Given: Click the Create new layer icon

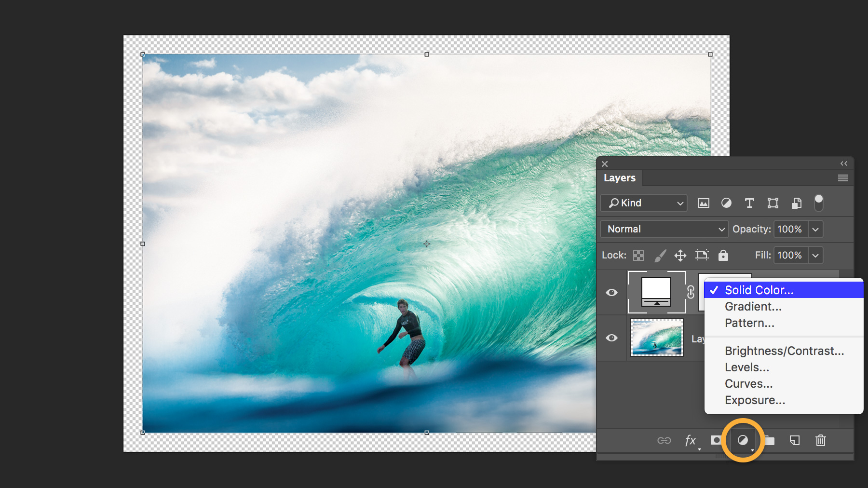Looking at the screenshot, I should coord(794,440).
